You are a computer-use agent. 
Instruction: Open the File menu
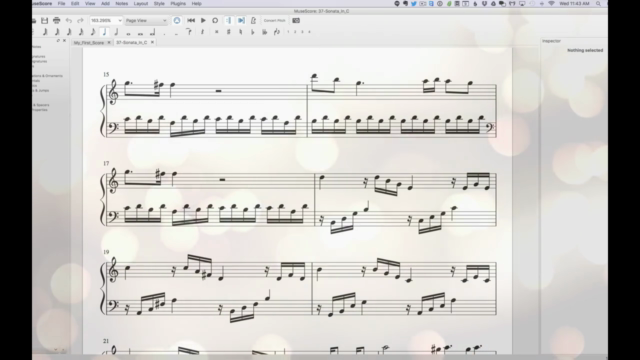[x=61, y=3]
